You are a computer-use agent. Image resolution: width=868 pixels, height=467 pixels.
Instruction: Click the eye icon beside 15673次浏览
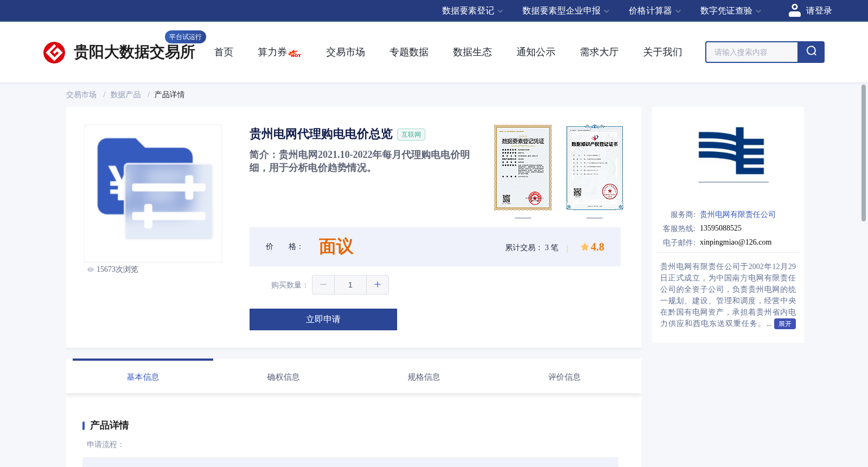[91, 270]
